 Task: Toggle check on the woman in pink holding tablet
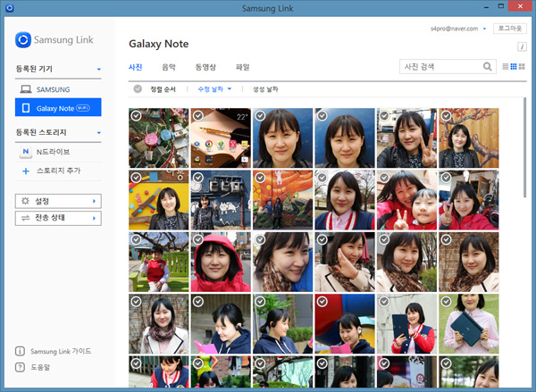[446, 302]
